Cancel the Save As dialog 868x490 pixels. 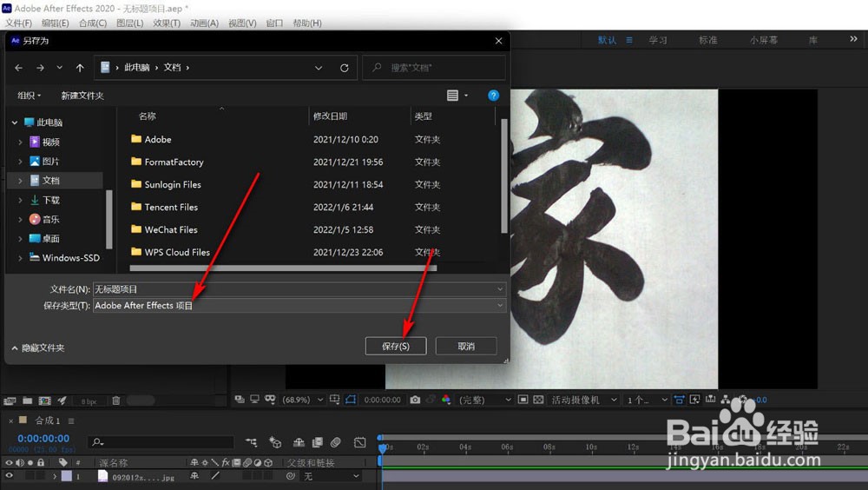[466, 346]
